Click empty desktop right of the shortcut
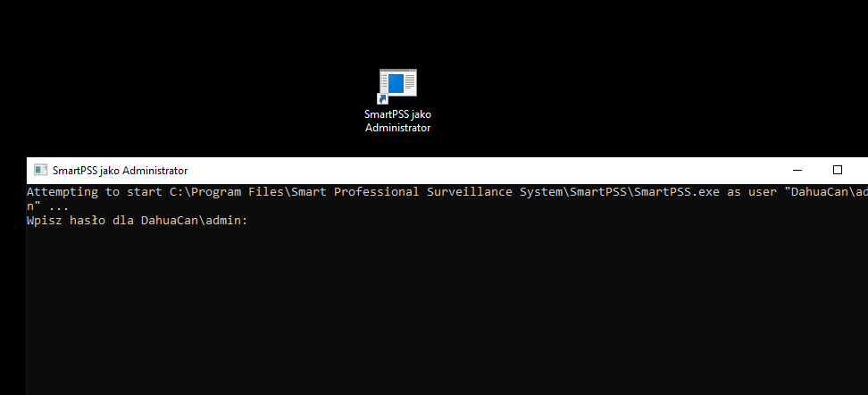 tap(625, 89)
